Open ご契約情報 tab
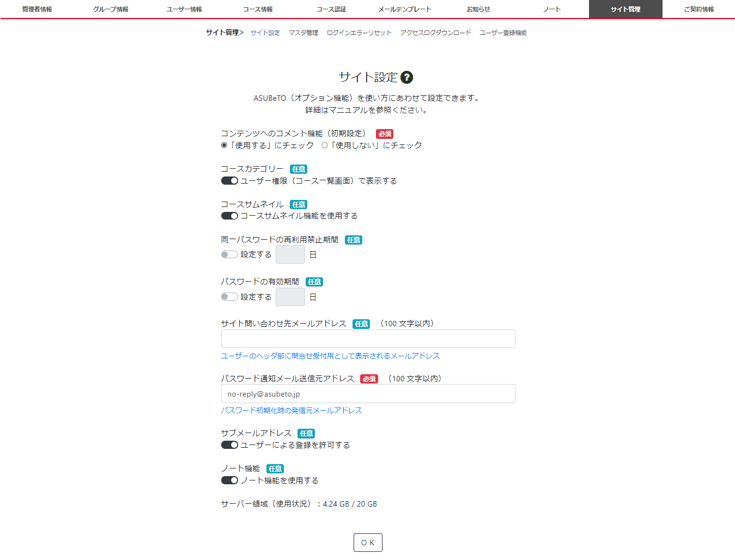Viewport: 735px width, 560px height. click(699, 9)
